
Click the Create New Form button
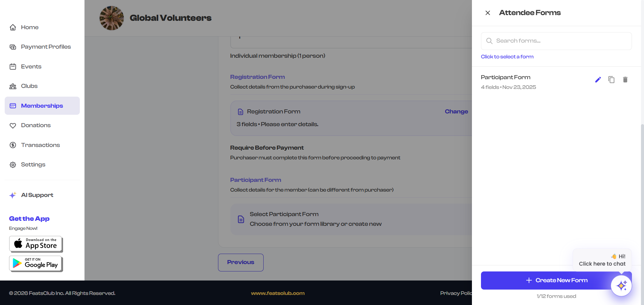click(x=556, y=281)
